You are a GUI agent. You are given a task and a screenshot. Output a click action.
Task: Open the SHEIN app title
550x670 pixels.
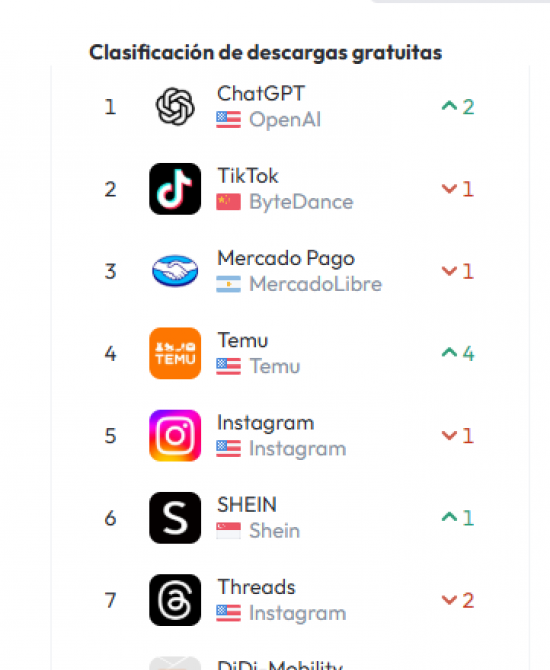(x=247, y=505)
